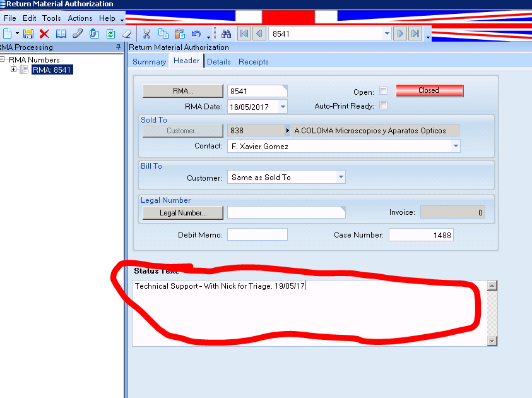Open the Help menu
This screenshot has height=398, width=532.
tap(107, 18)
